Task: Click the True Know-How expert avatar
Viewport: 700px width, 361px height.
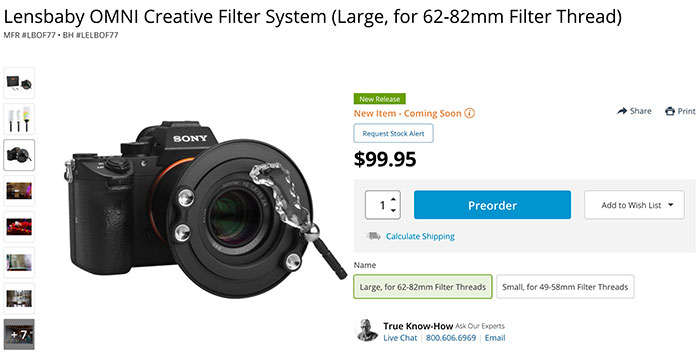Action: click(x=367, y=330)
